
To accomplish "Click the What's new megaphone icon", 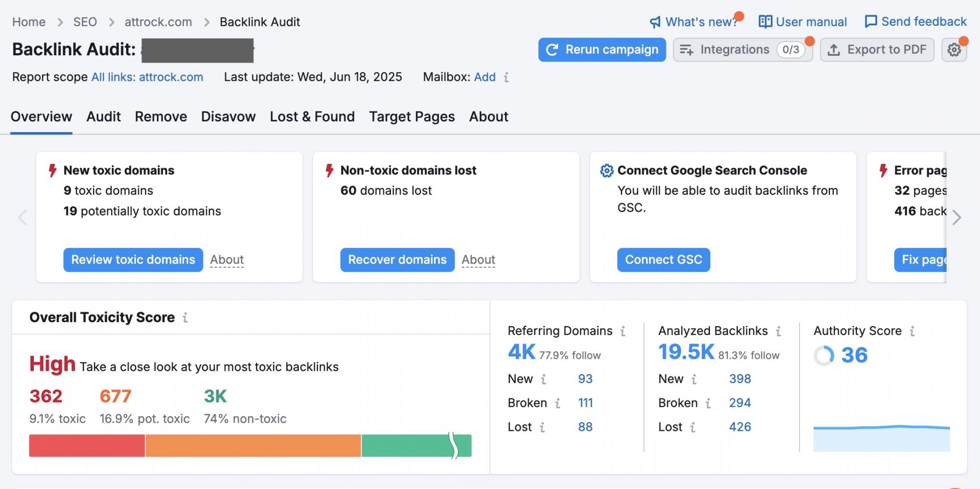I will tap(656, 22).
